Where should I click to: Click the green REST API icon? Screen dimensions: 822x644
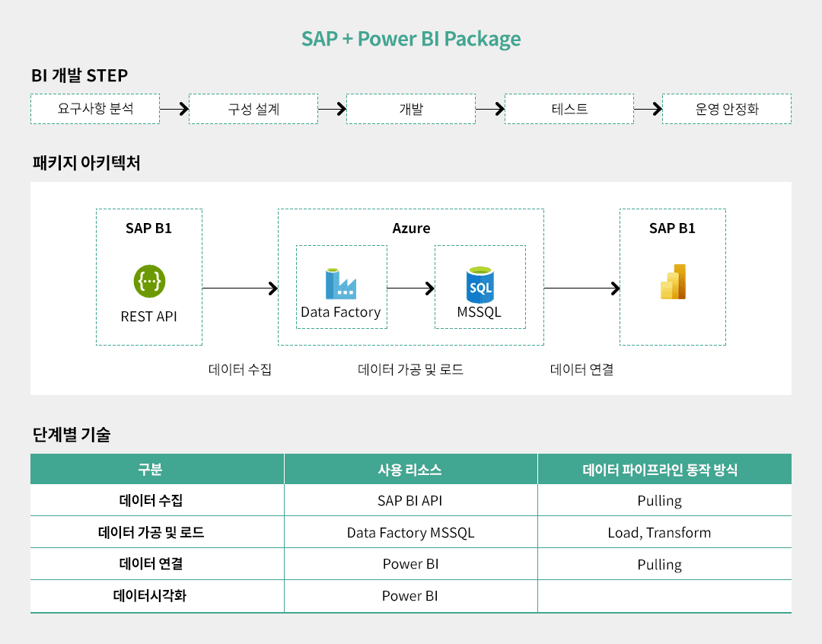click(x=149, y=281)
